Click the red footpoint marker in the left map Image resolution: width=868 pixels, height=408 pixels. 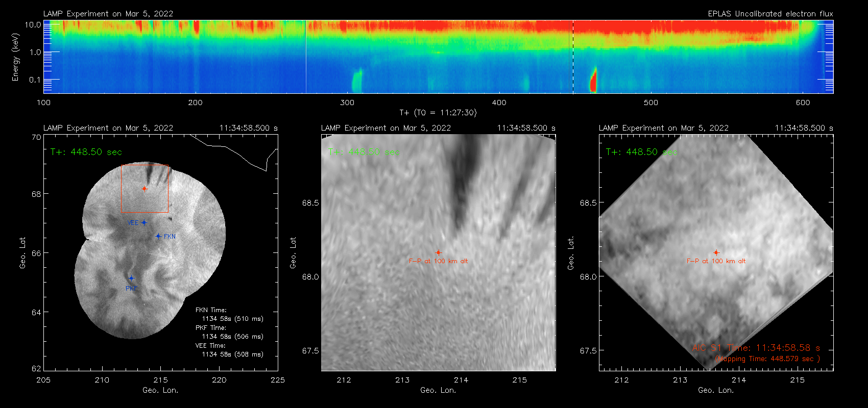click(144, 189)
